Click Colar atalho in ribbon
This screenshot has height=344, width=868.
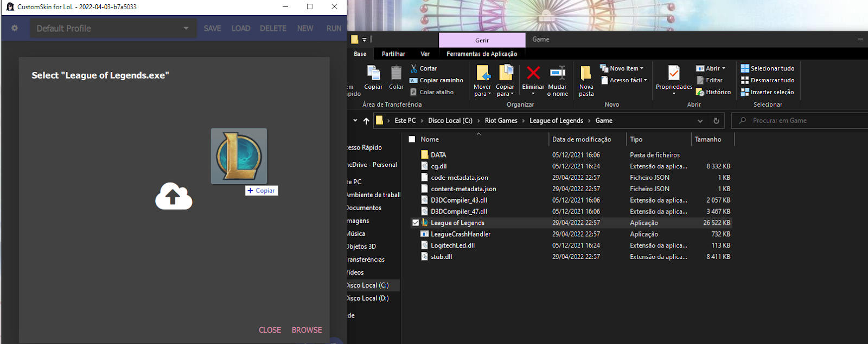pos(432,92)
